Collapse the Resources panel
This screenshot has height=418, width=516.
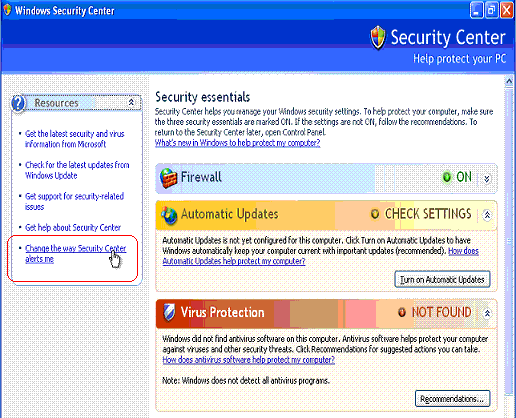click(131, 102)
